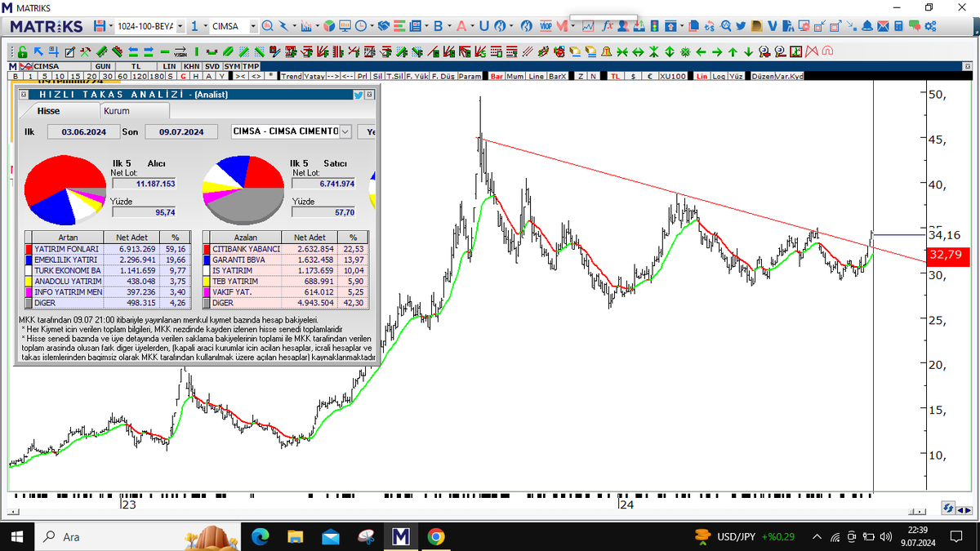This screenshot has height=551, width=980.
Task: Click the Var.Kyd button
Action: click(789, 77)
